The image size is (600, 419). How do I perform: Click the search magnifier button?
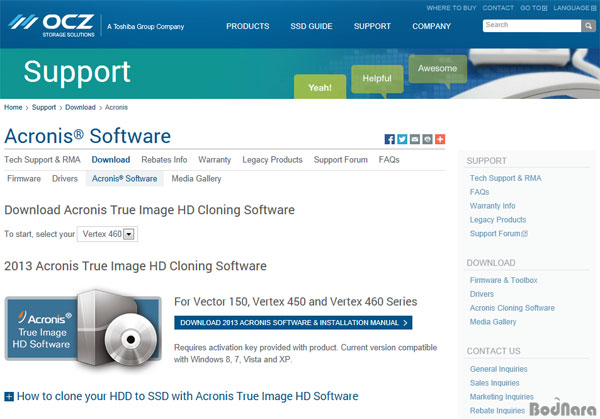[588, 26]
